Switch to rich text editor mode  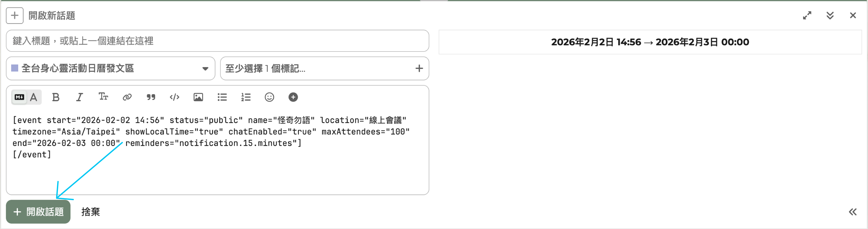pos(34,98)
